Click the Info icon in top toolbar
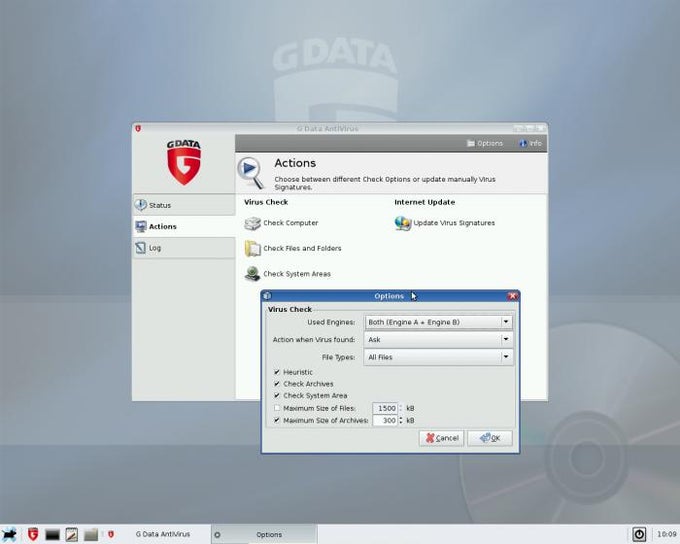 click(x=523, y=143)
